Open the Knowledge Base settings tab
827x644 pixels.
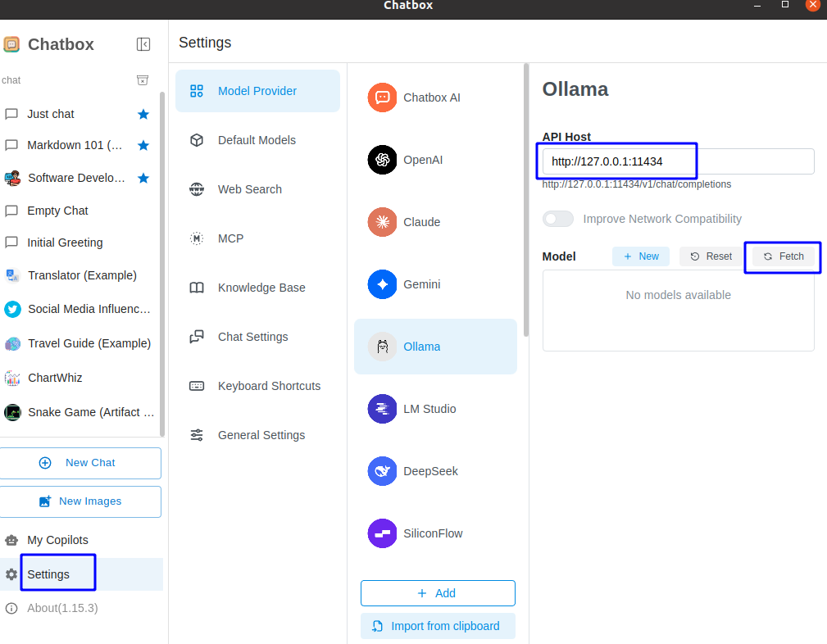[x=257, y=288]
